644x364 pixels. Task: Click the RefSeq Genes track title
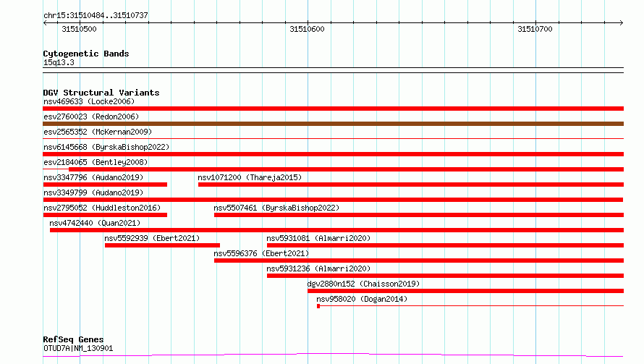tap(73, 339)
